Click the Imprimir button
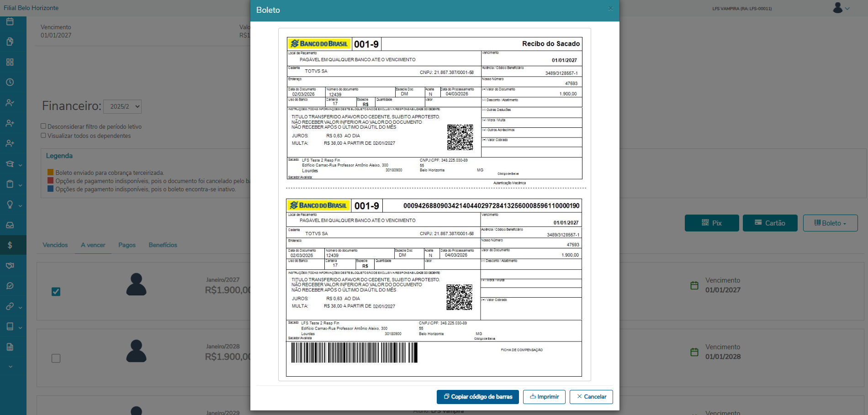868x415 pixels. (x=544, y=397)
